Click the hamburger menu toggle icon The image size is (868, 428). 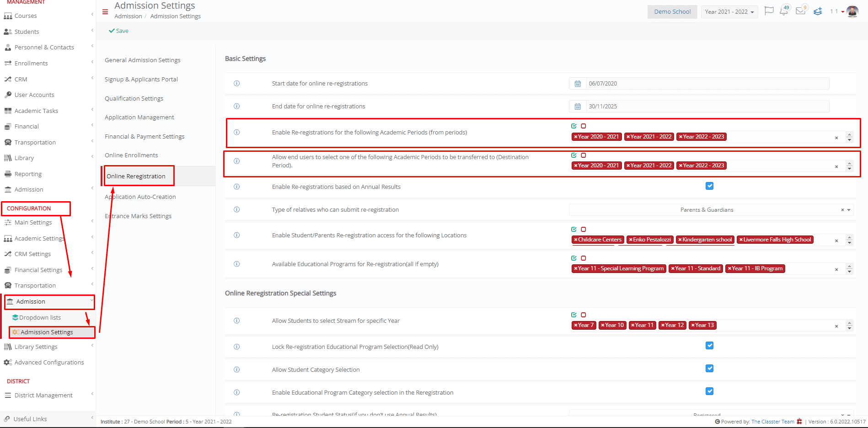tap(105, 12)
